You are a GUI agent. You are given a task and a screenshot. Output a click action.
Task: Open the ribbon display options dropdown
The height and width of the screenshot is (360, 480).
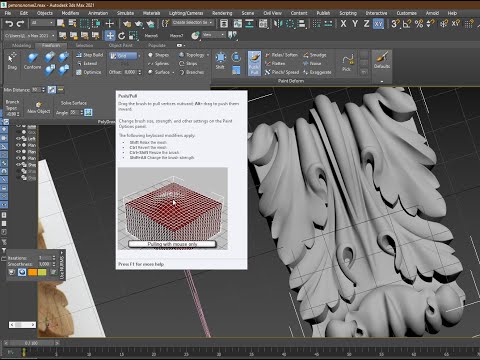pos(180,45)
